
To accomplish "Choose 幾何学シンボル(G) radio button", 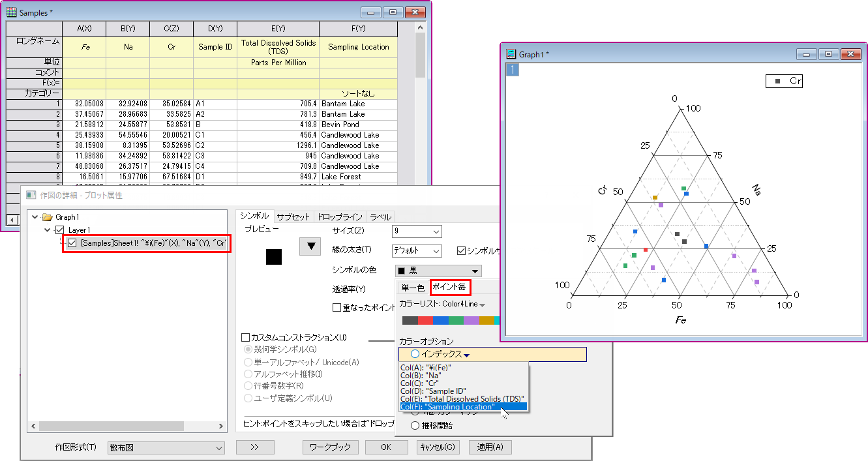I will [248, 349].
